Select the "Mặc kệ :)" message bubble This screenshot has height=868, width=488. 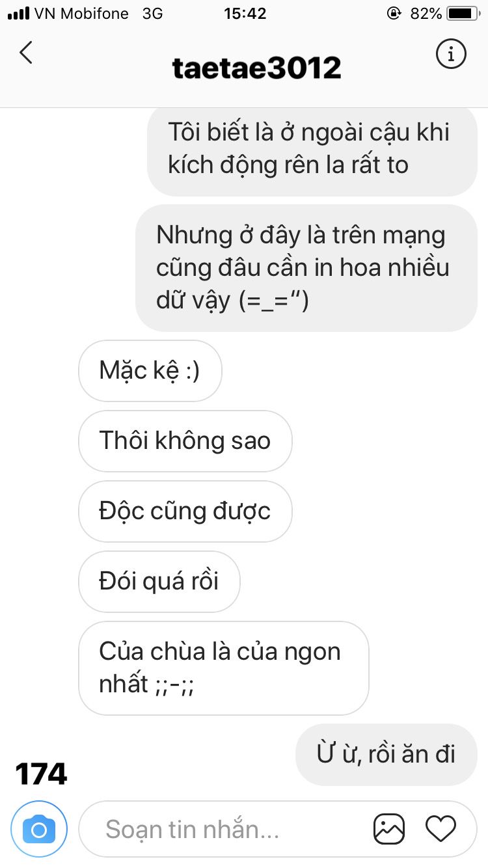(x=150, y=371)
